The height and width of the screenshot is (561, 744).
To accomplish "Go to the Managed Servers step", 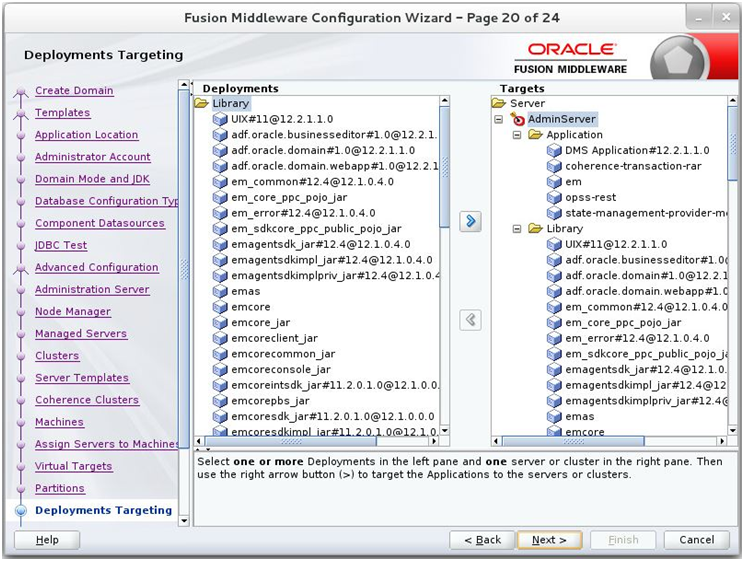I will click(81, 334).
